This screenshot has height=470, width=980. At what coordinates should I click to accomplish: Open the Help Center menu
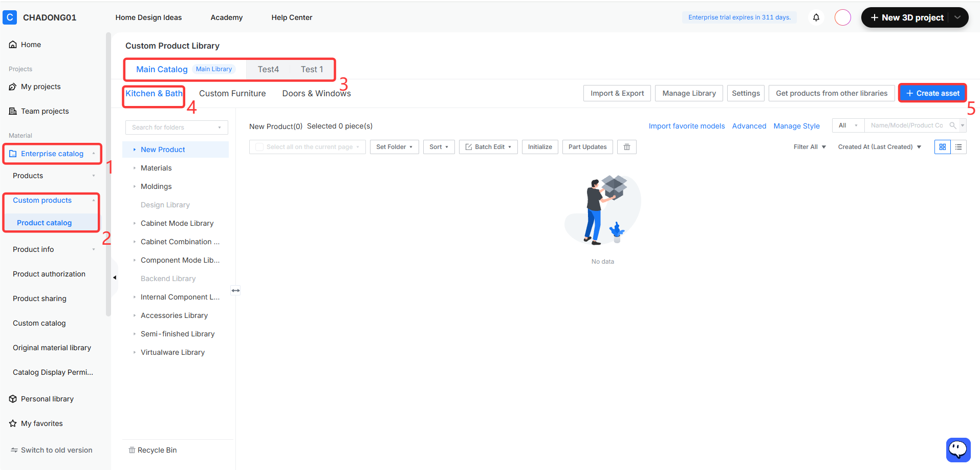pos(292,17)
